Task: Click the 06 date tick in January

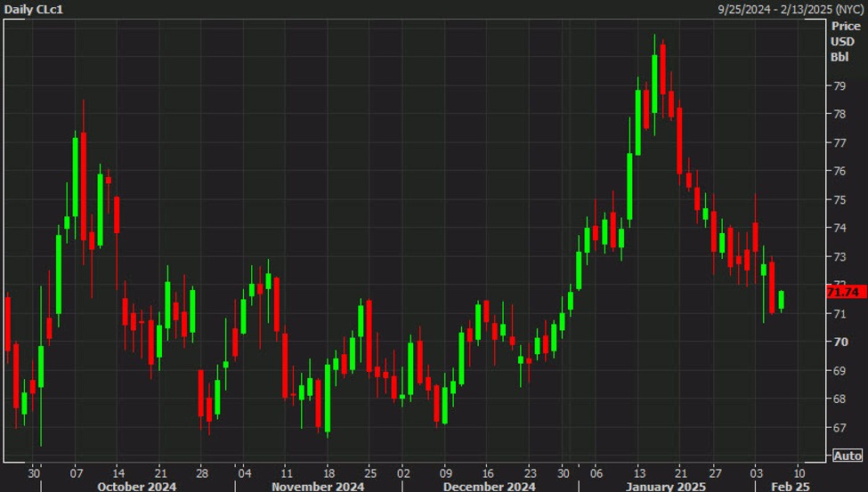Action: click(596, 473)
